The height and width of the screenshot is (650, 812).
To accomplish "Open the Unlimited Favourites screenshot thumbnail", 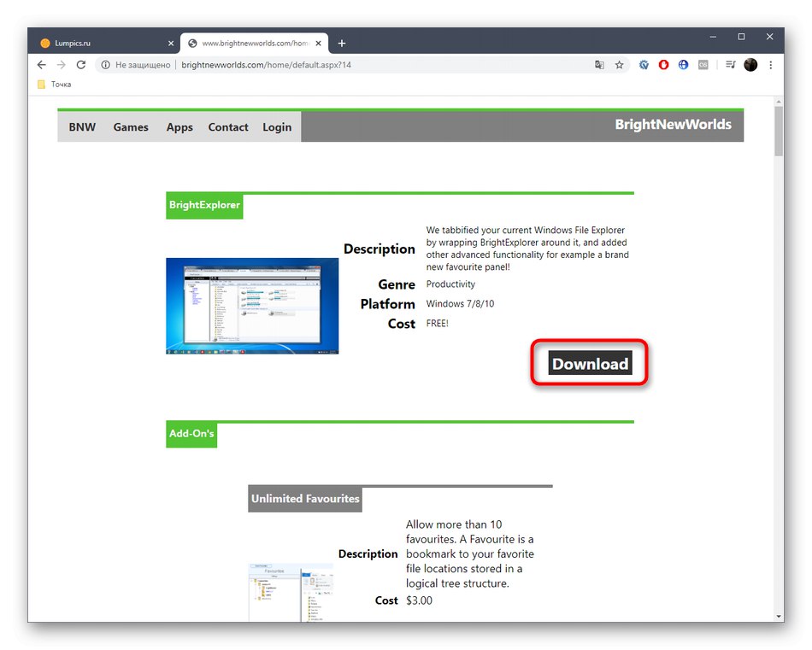I will (291, 592).
